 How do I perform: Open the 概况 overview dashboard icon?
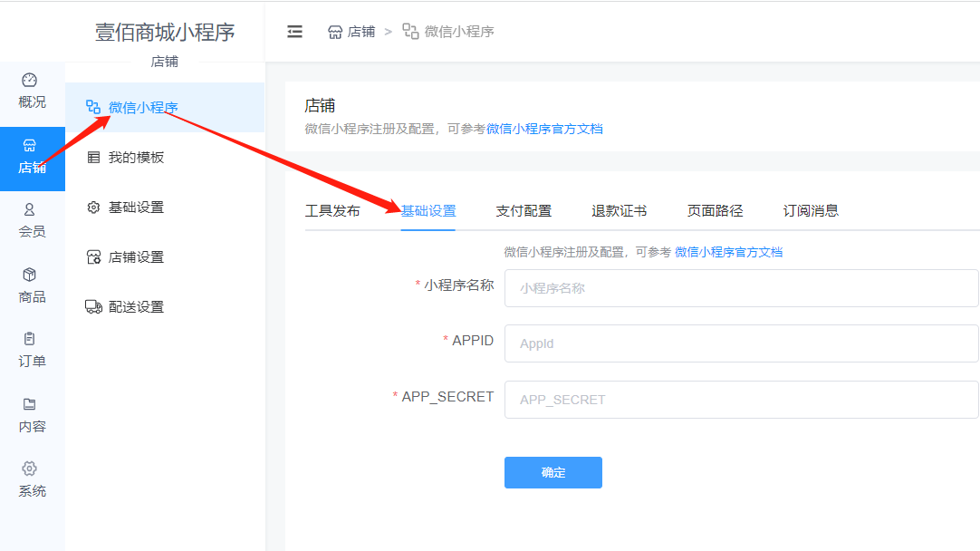(x=29, y=80)
